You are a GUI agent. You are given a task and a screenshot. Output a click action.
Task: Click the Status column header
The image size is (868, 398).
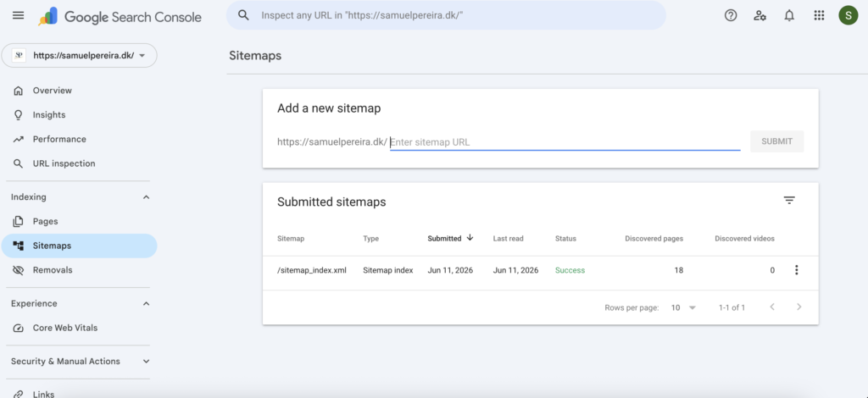565,238
